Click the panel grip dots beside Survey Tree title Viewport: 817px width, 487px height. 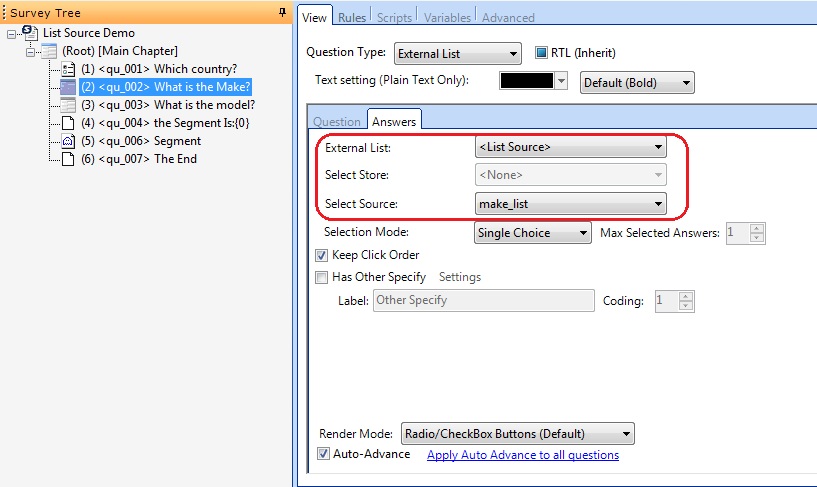pyautogui.click(x=4, y=12)
